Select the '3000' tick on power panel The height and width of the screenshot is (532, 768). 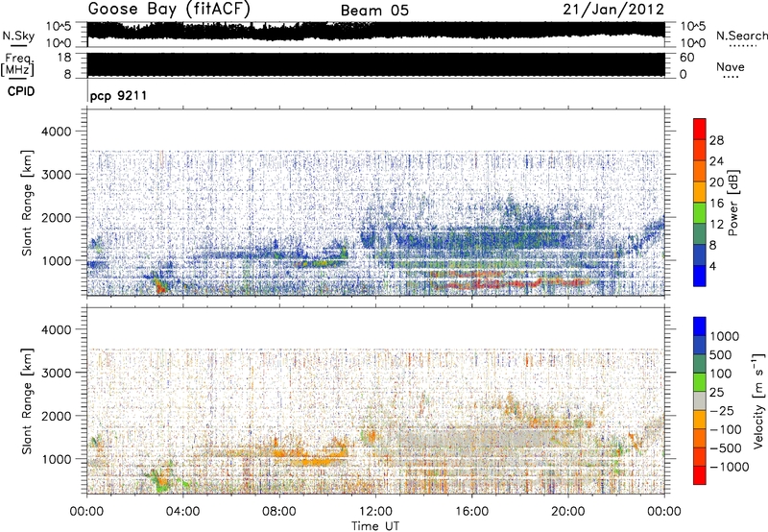click(x=56, y=175)
